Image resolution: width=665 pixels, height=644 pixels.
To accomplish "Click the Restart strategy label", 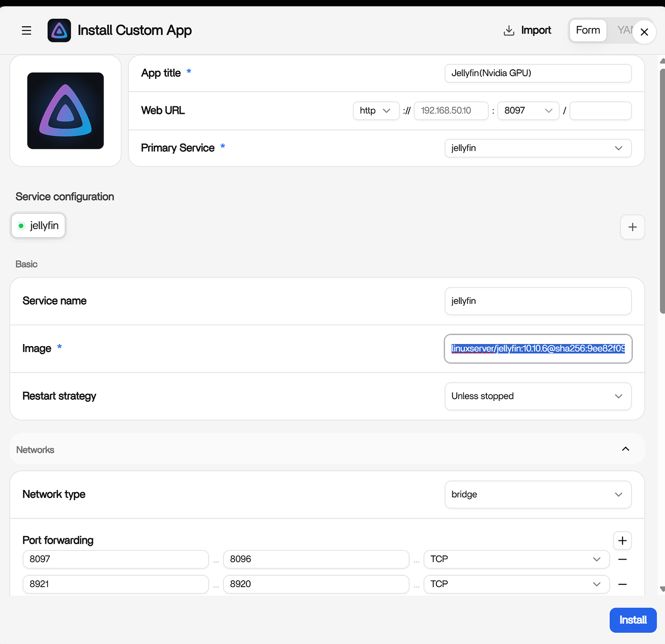I will tap(59, 396).
